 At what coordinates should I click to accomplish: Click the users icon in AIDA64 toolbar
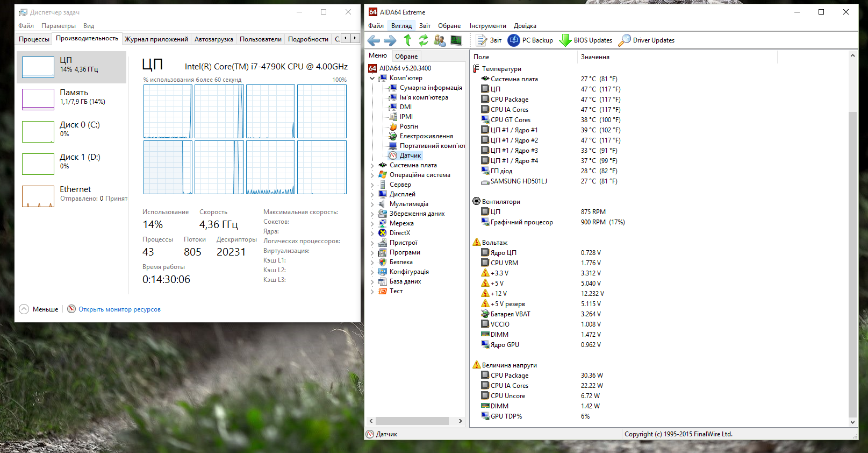pos(440,40)
